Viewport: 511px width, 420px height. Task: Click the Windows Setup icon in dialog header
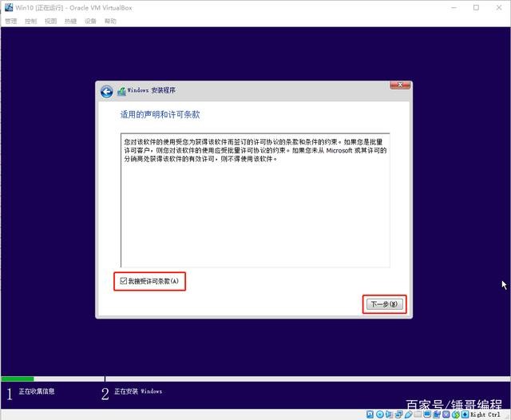tap(121, 92)
